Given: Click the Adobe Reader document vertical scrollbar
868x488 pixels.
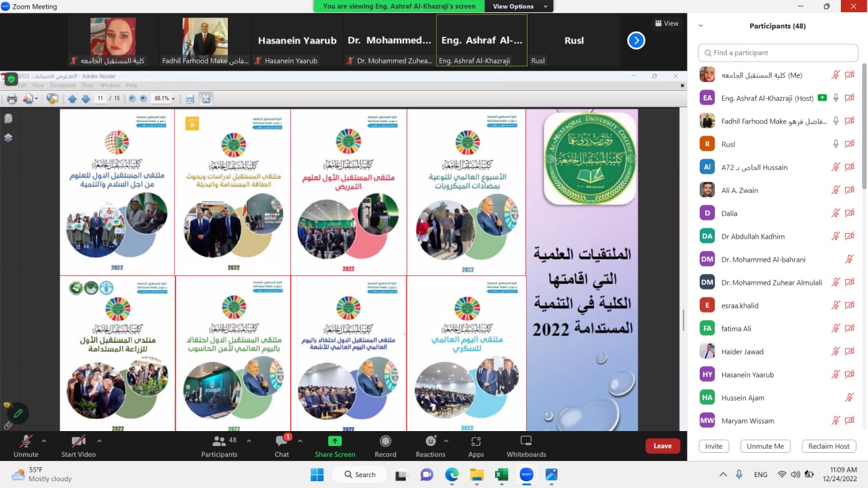Looking at the screenshot, I should point(683,320).
